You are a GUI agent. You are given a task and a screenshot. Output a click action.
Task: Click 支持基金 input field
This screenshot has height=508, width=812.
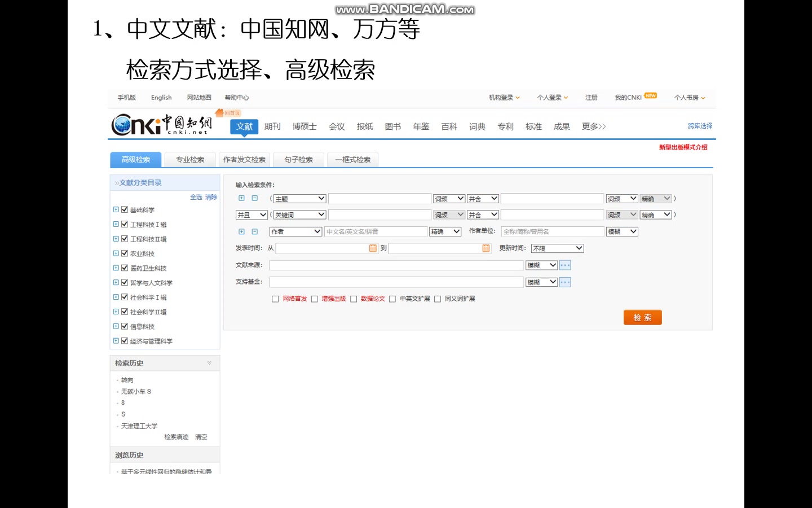pos(396,282)
